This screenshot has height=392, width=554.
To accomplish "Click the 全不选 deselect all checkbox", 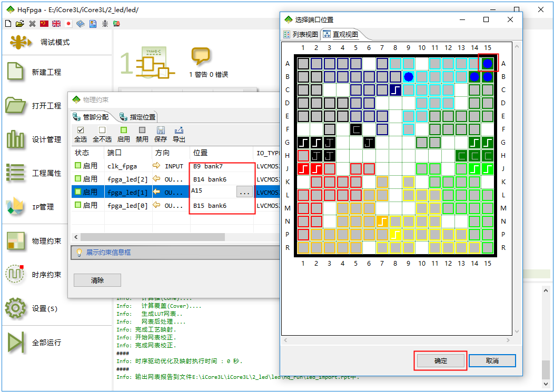I will coord(102,130).
